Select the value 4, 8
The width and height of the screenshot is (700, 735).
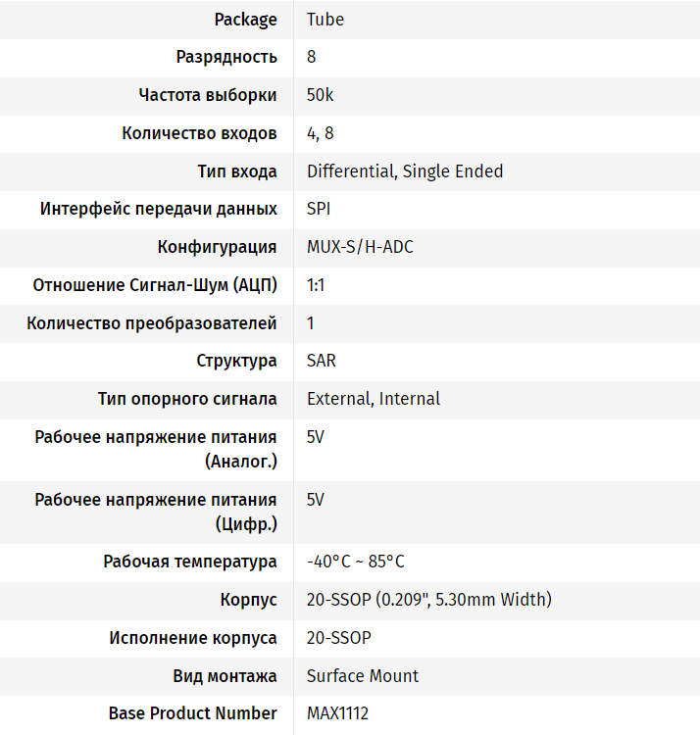(321, 133)
